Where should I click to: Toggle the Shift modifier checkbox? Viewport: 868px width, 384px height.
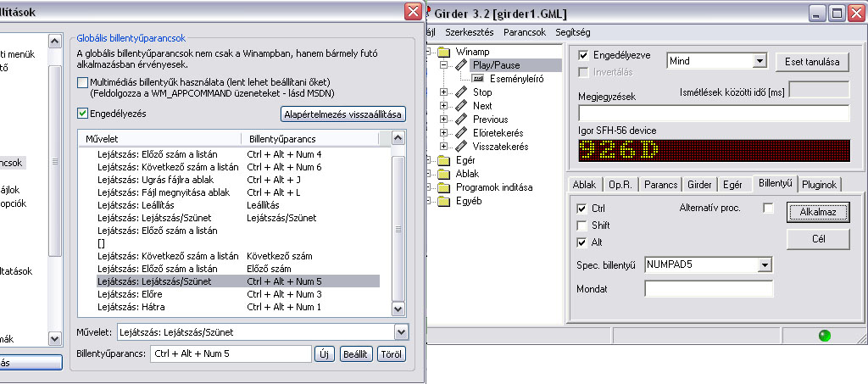(x=581, y=225)
